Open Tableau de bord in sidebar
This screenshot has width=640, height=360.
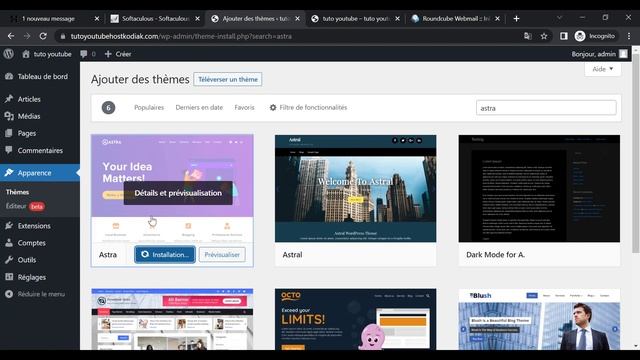(x=40, y=76)
